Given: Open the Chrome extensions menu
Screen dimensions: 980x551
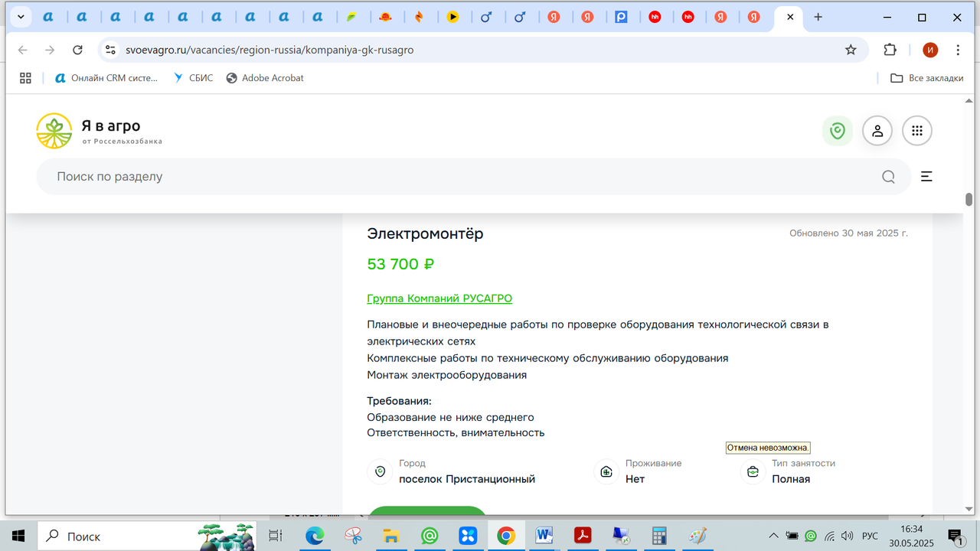Looking at the screenshot, I should click(x=890, y=50).
